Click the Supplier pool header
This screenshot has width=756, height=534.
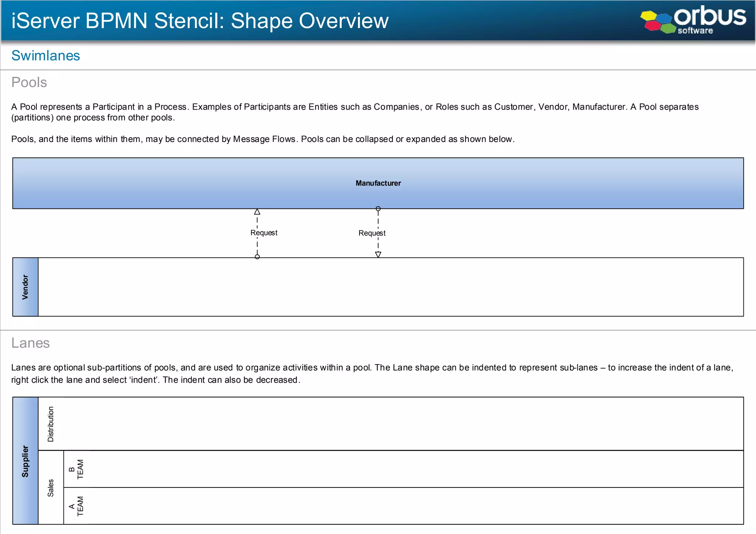click(x=25, y=461)
